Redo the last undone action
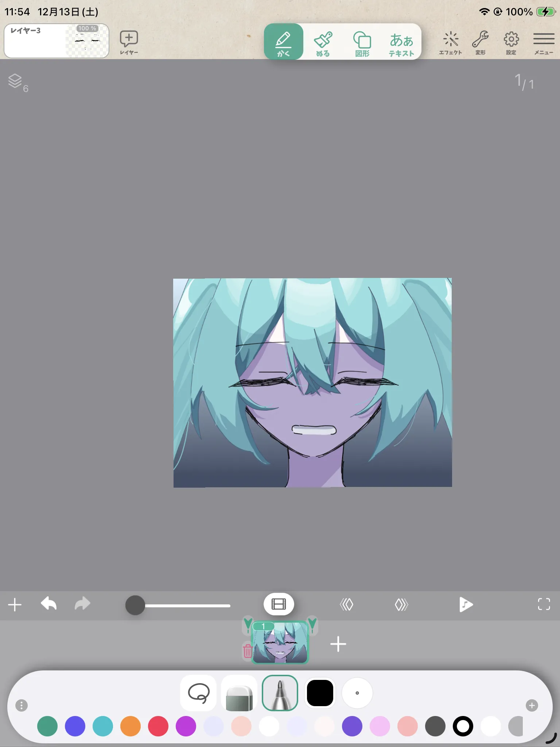The image size is (560, 747). (82, 604)
